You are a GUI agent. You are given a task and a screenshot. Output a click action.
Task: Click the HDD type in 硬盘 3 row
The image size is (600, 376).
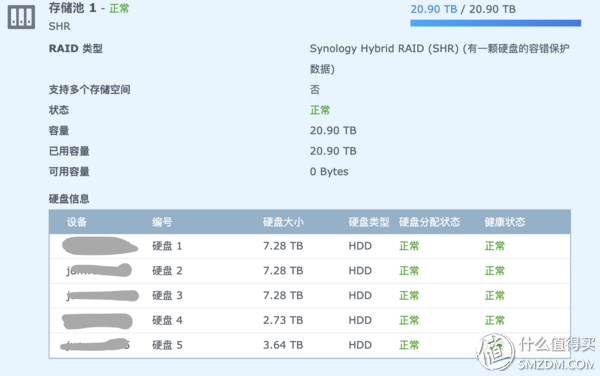(360, 296)
